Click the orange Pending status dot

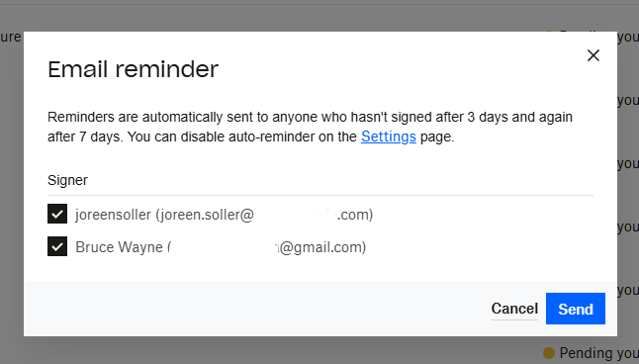[x=549, y=352]
